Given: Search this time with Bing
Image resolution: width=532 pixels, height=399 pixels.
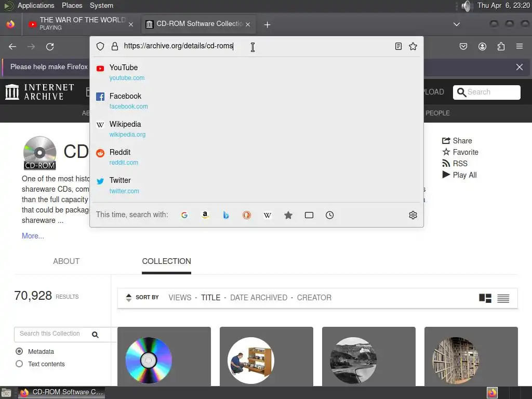Looking at the screenshot, I should [x=226, y=215].
